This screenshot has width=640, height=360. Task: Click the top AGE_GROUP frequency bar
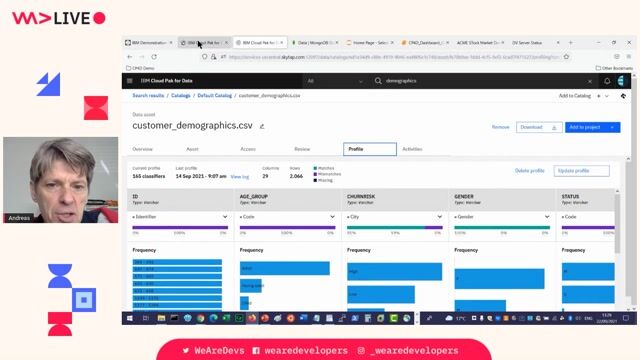284,268
